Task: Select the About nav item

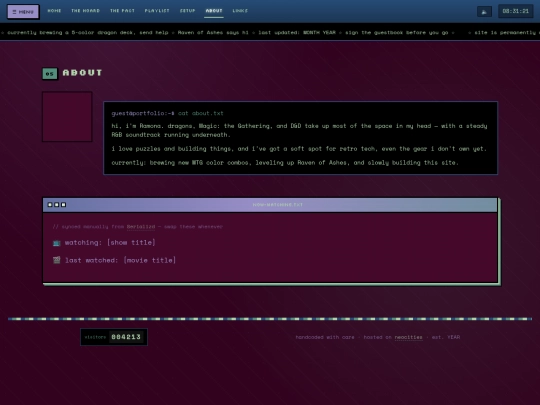Action: pyautogui.click(x=214, y=11)
